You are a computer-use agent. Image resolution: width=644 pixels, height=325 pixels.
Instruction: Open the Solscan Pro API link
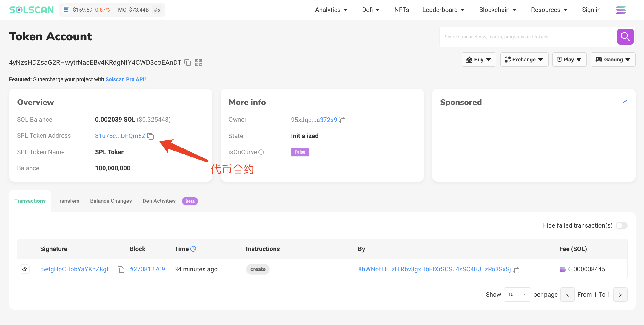(x=125, y=79)
